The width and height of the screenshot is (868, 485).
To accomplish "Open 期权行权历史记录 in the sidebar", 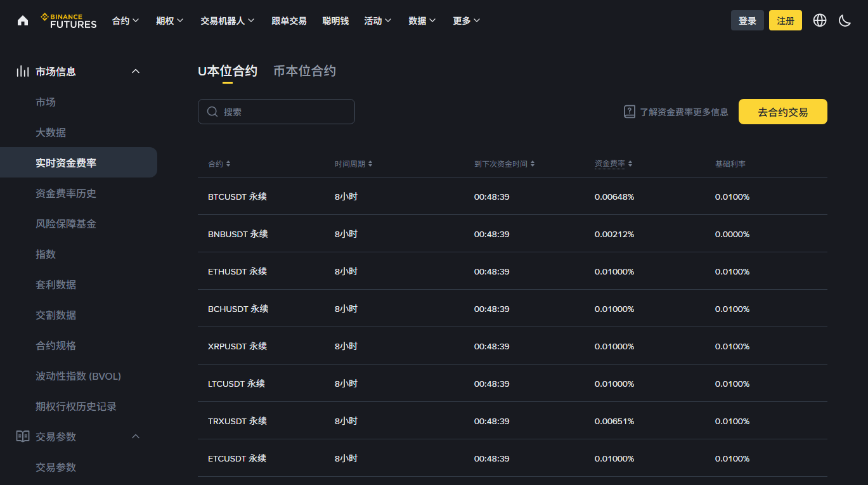I will pyautogui.click(x=76, y=406).
